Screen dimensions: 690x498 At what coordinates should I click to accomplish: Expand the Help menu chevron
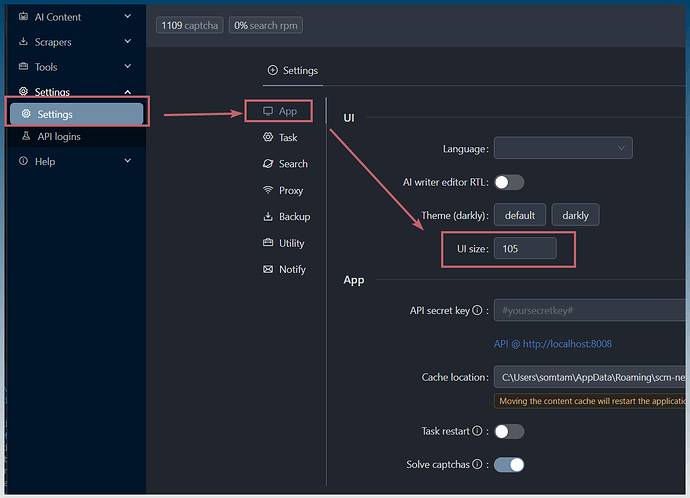128,161
